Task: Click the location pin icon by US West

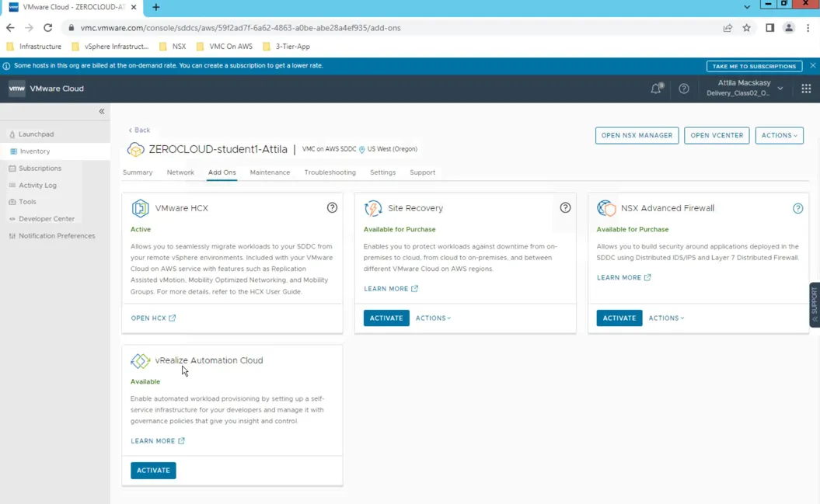Action: click(361, 149)
